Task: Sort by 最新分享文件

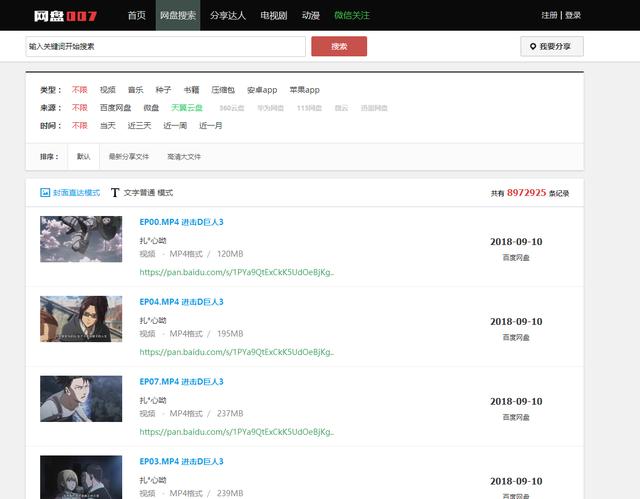Action: coord(129,157)
